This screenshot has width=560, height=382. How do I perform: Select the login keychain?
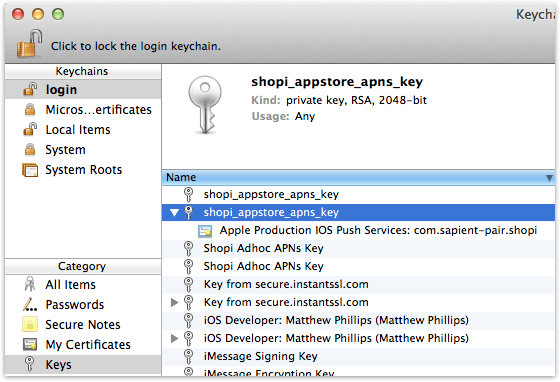tap(83, 89)
